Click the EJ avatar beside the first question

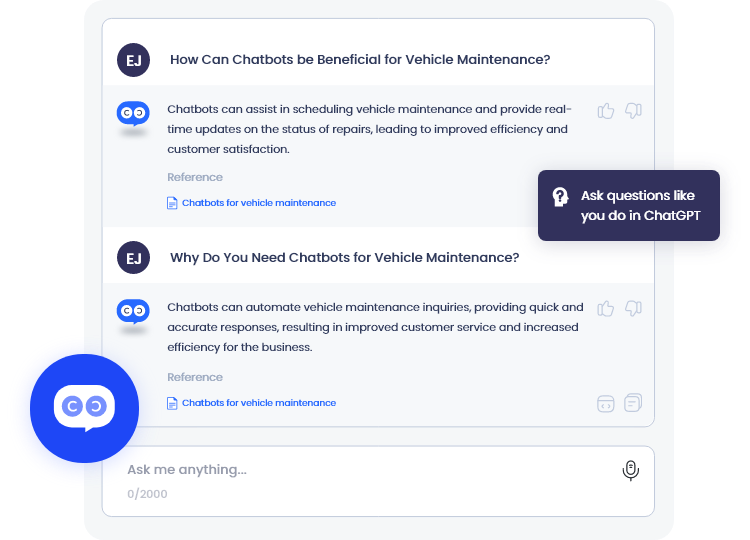[x=133, y=60]
